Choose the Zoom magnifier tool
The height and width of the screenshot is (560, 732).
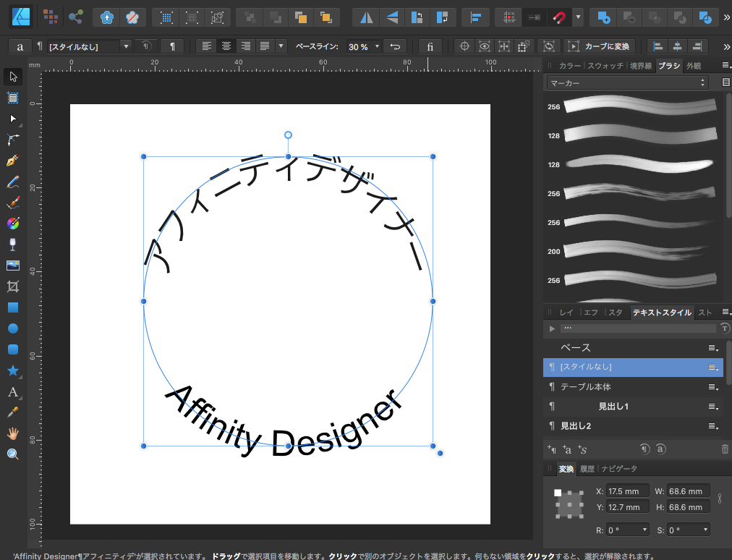[x=12, y=454]
